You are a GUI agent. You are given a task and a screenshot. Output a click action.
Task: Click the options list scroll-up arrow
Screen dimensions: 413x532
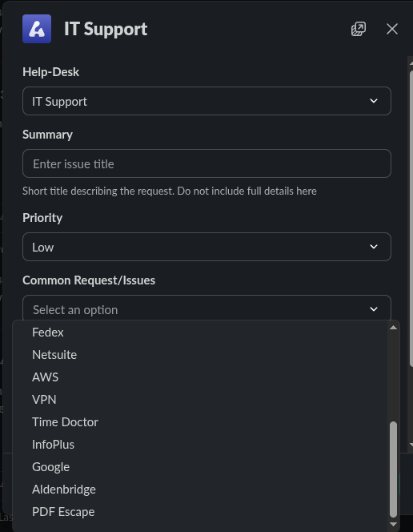[393, 328]
